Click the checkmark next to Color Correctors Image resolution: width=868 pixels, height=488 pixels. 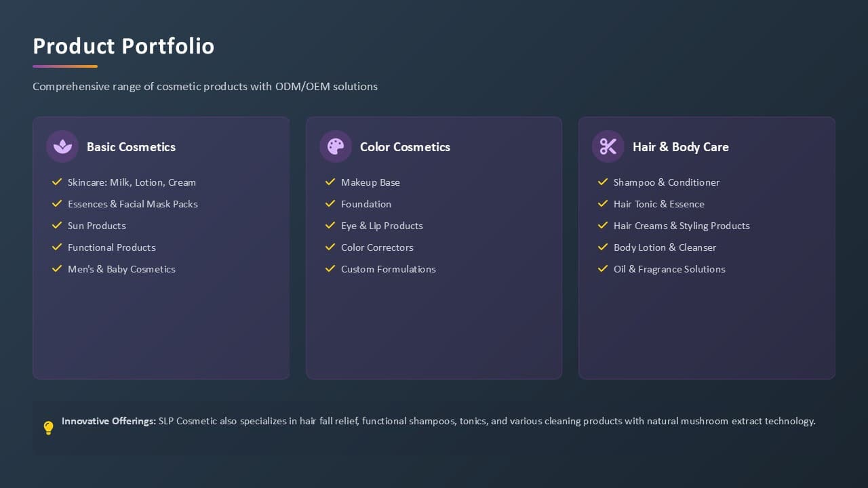tap(330, 247)
